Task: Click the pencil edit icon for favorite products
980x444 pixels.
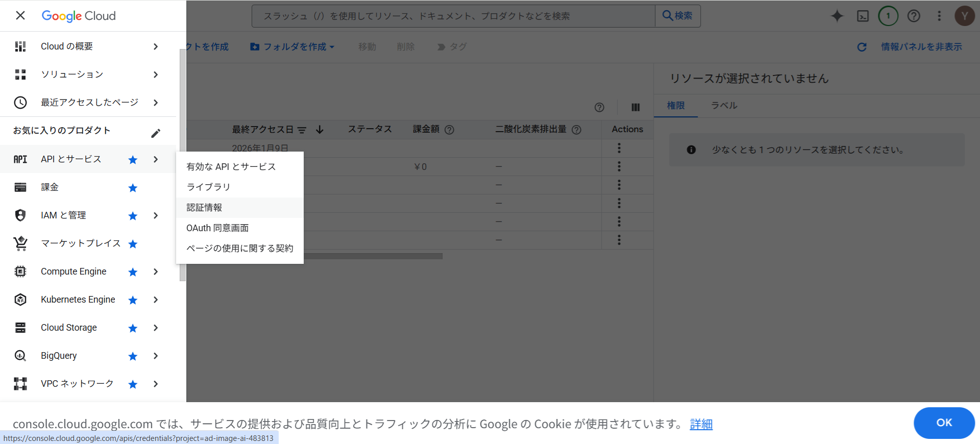Action: (x=156, y=133)
